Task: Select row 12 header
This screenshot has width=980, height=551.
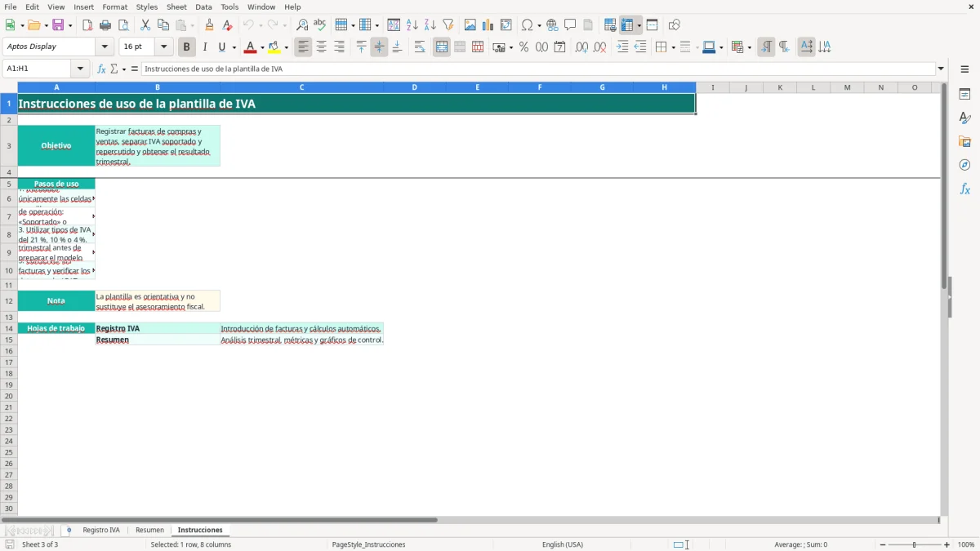Action: point(9,300)
